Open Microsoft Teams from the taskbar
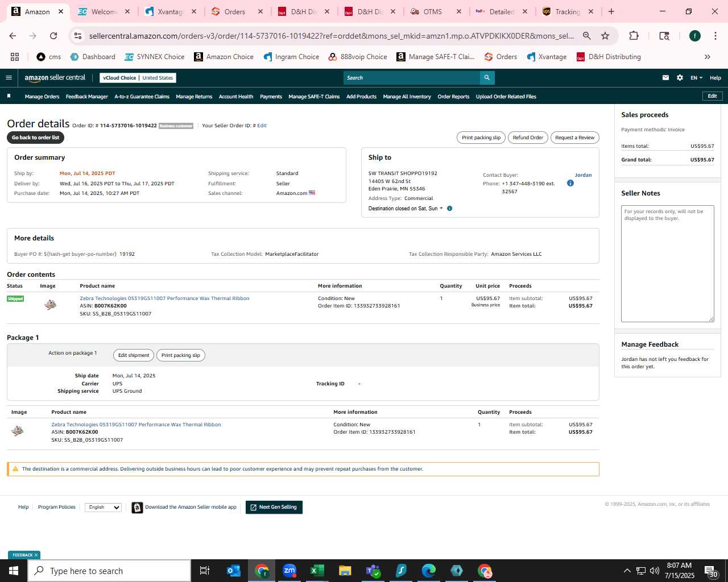This screenshot has width=728, height=582. click(373, 571)
